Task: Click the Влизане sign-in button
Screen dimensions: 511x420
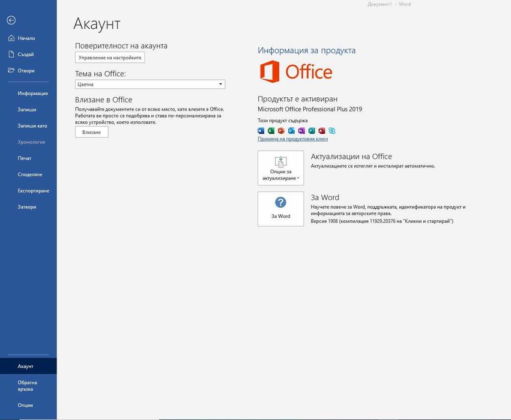Action: pos(92,132)
